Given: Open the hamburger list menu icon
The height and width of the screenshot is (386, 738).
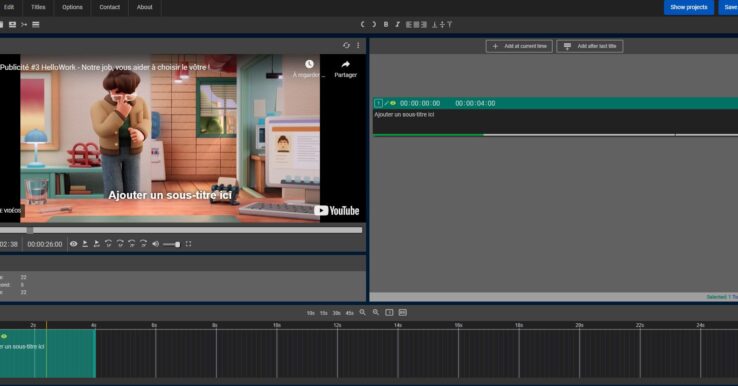Looking at the screenshot, I should (x=36, y=24).
